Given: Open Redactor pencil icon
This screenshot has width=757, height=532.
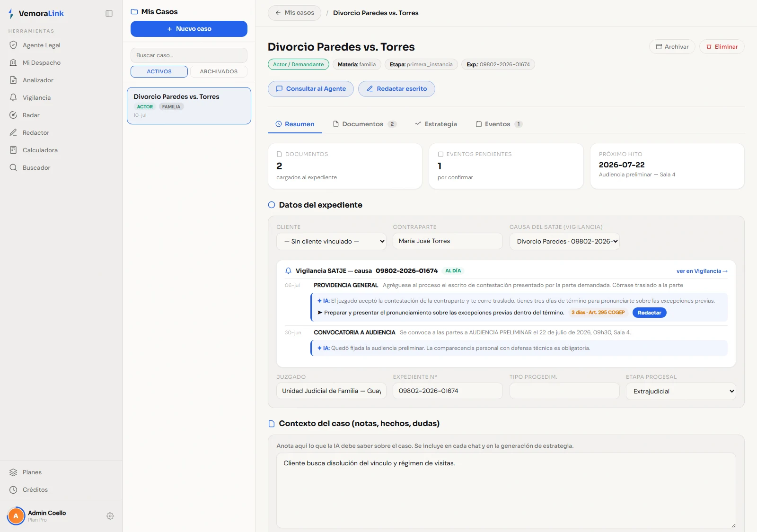Looking at the screenshot, I should pyautogui.click(x=13, y=133).
